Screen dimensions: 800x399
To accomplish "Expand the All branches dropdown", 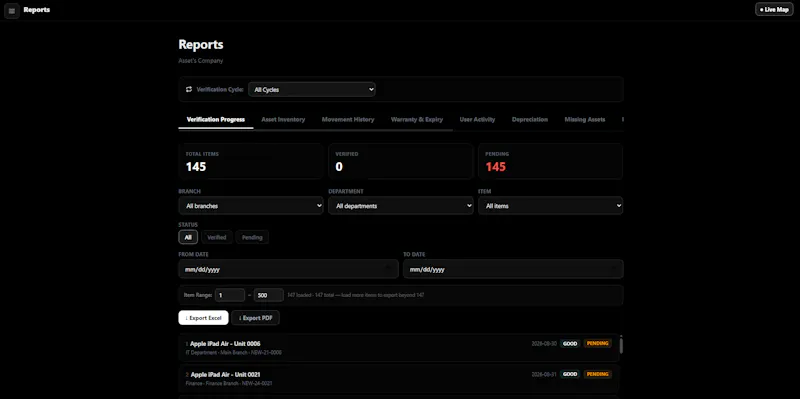I will point(251,206).
